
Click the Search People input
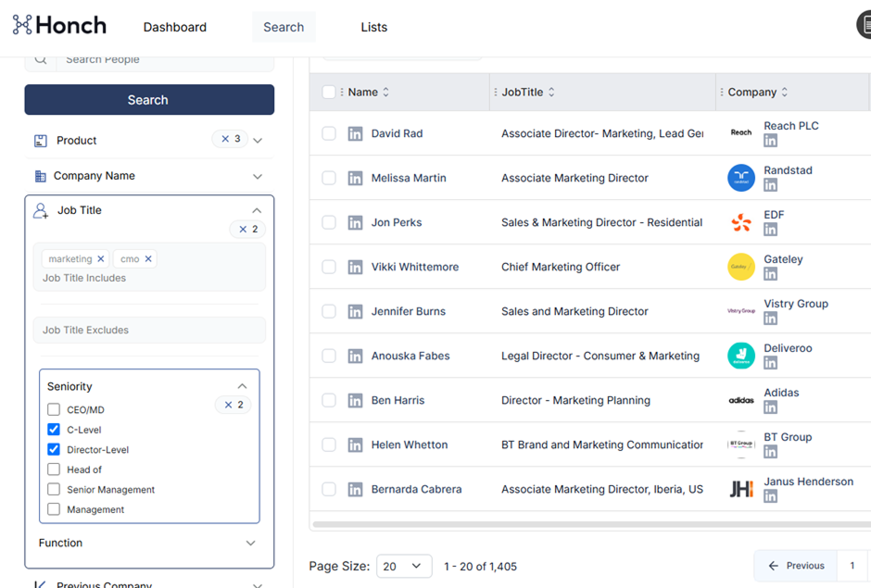tap(165, 60)
